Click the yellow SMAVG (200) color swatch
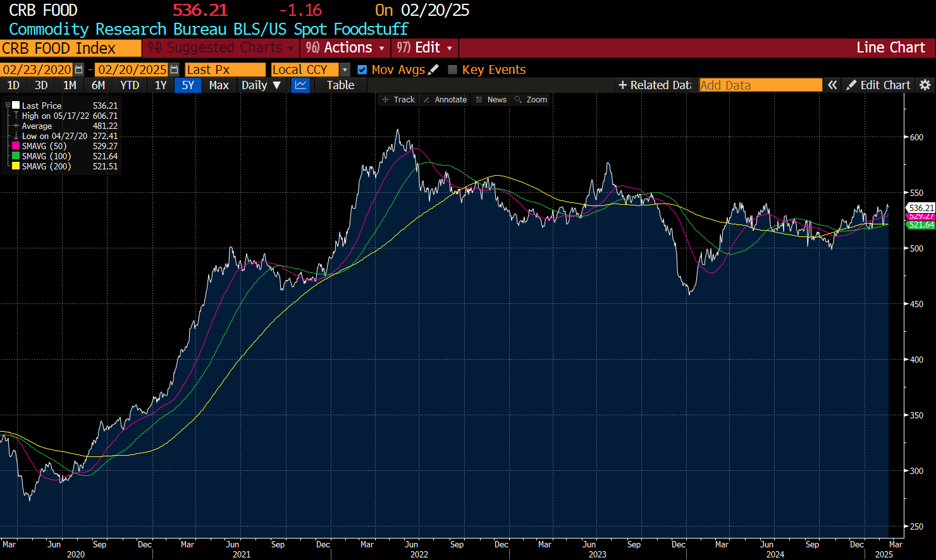Viewport: 936px width, 560px height. tap(16, 166)
